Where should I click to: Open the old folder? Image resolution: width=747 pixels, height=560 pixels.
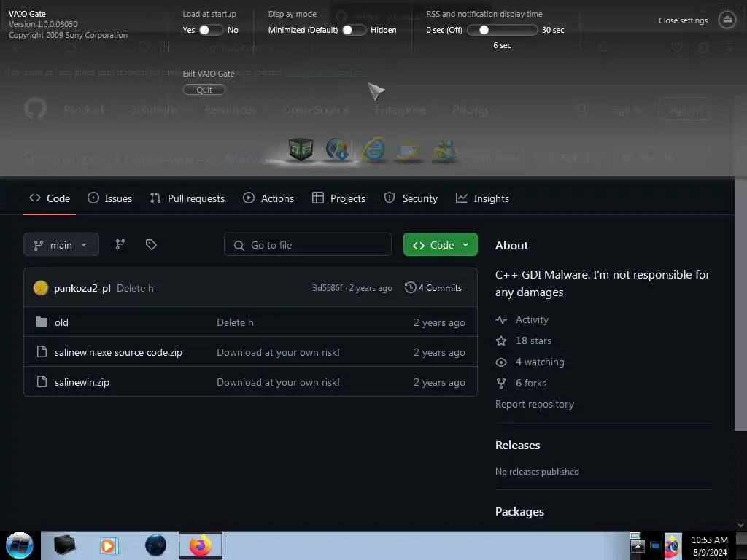(x=61, y=322)
